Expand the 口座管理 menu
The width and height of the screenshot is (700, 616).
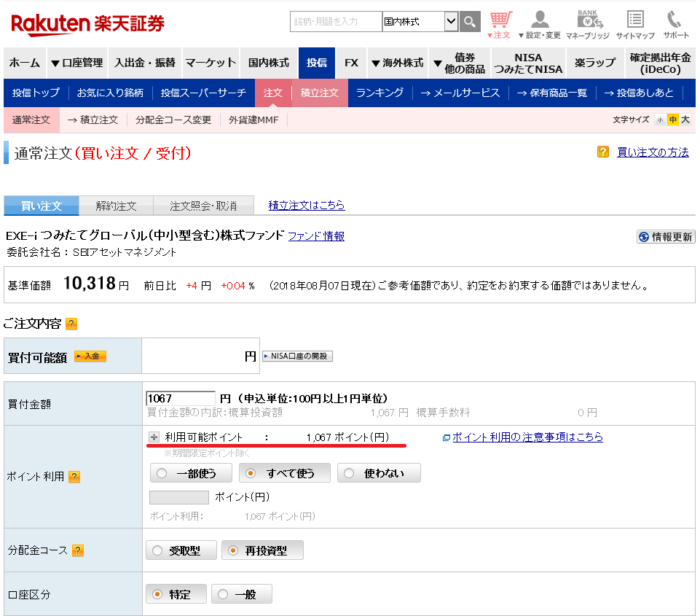click(x=76, y=63)
